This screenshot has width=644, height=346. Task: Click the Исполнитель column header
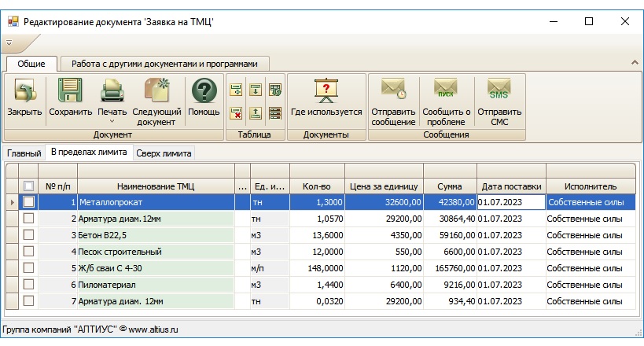point(591,186)
